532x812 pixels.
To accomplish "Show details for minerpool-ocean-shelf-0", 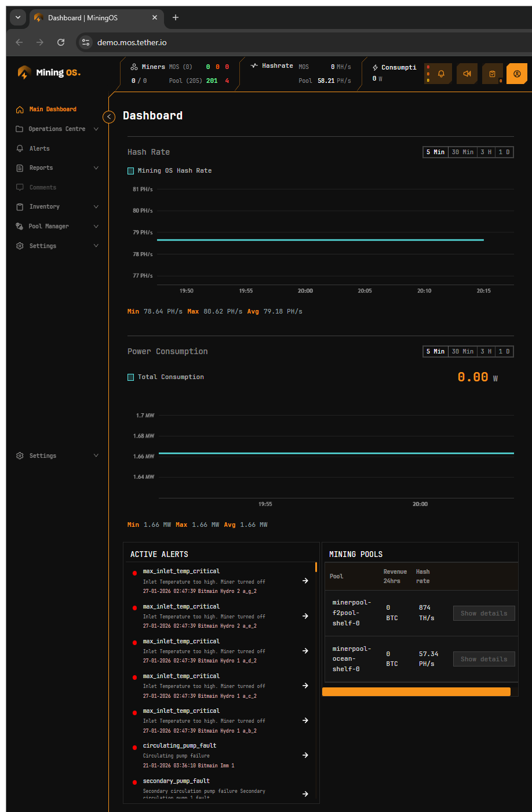I will 484,659.
